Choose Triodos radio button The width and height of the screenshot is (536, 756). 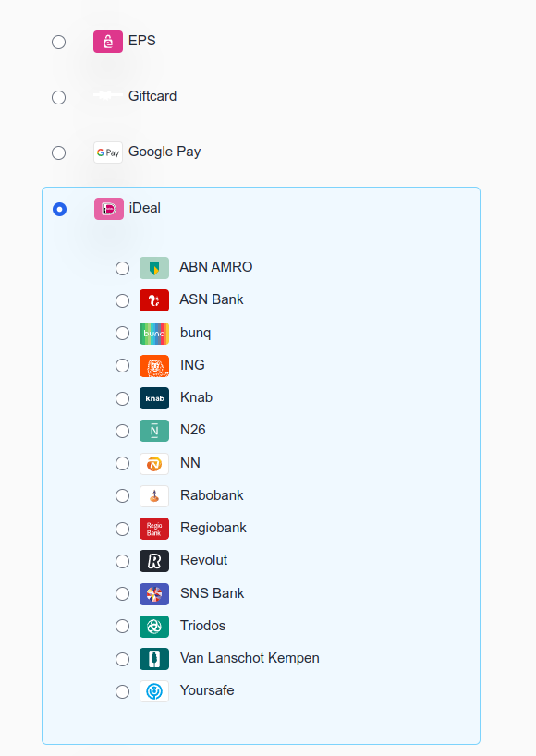coord(122,626)
